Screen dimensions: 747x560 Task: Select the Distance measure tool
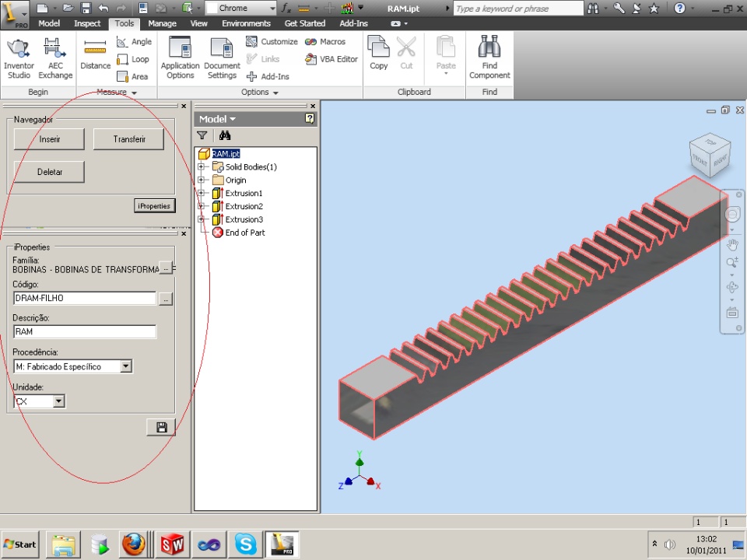95,54
